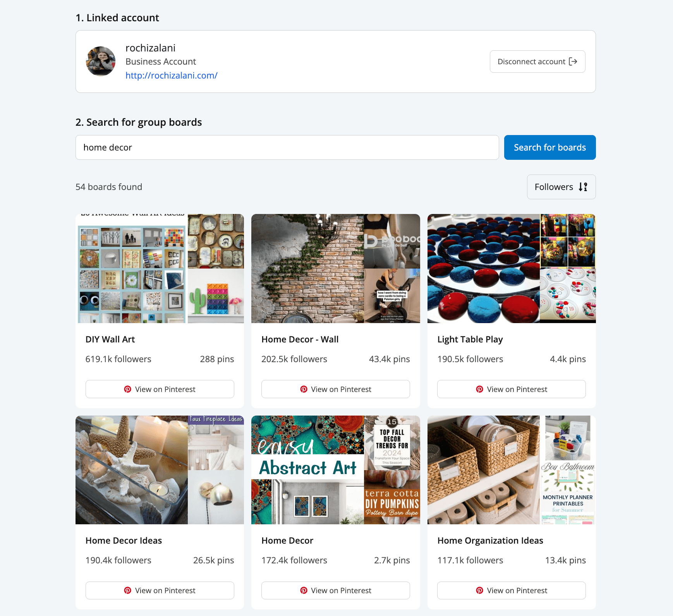Click the logout arrow icon in Disconnect account
Viewport: 673px width, 616px height.
573,62
